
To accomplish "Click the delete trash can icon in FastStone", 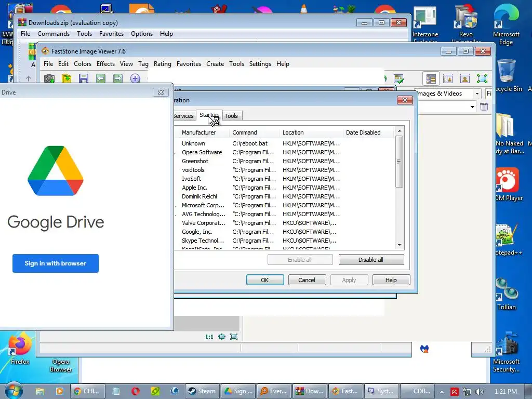I will point(484,107).
